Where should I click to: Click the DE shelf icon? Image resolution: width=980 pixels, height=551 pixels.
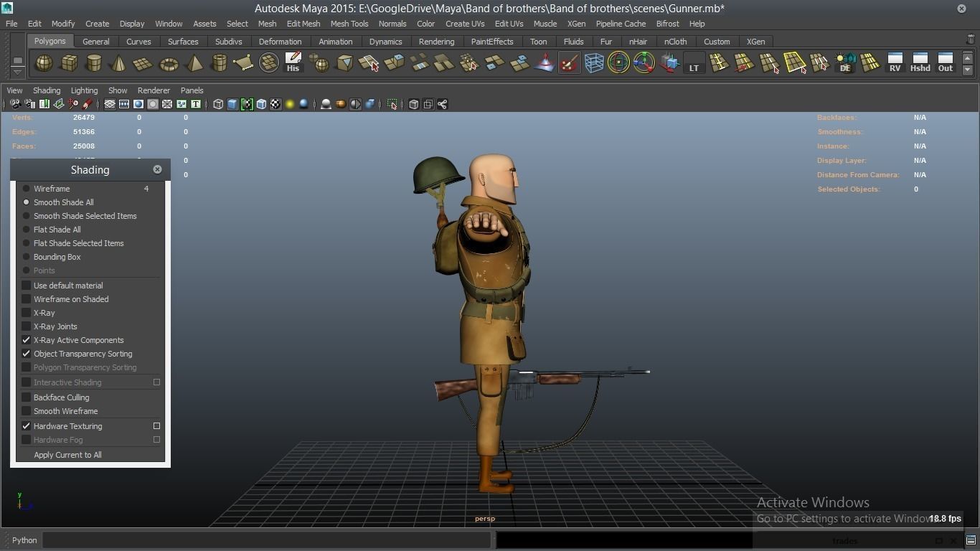coord(845,63)
